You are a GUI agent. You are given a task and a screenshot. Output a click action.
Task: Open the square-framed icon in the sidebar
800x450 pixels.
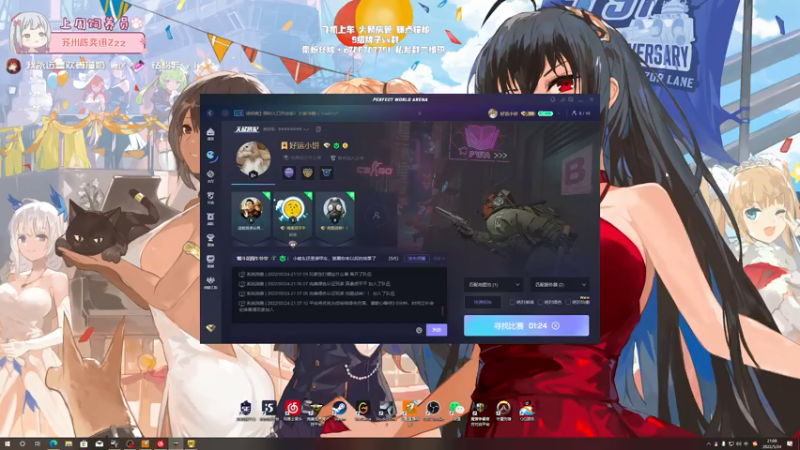click(211, 218)
